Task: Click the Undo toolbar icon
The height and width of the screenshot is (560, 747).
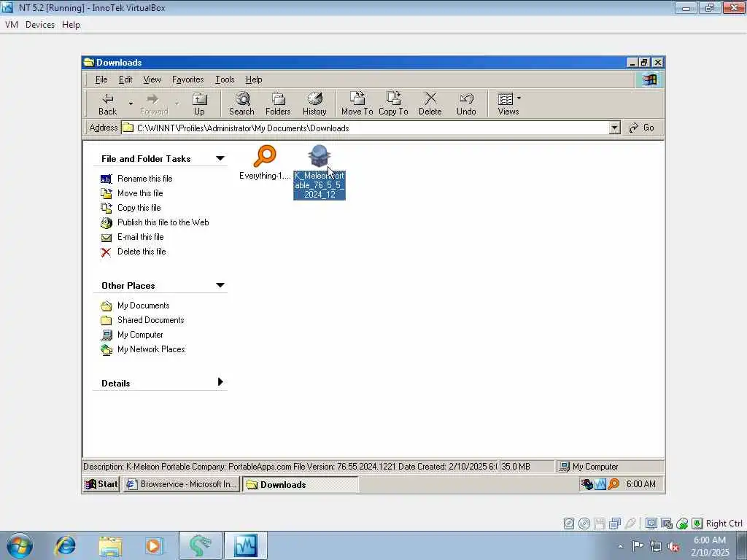Action: click(466, 104)
